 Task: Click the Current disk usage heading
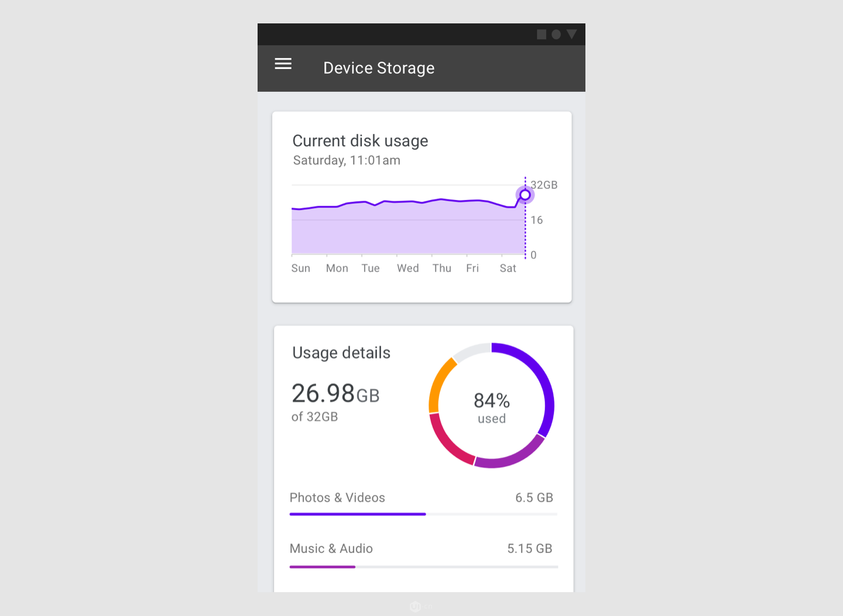point(360,141)
